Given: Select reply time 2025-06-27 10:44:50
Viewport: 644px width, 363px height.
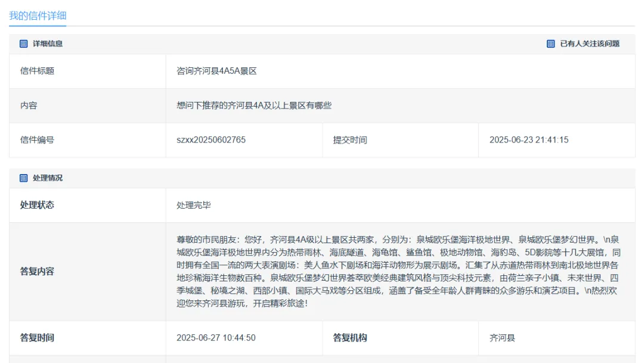Looking at the screenshot, I should (x=216, y=338).
